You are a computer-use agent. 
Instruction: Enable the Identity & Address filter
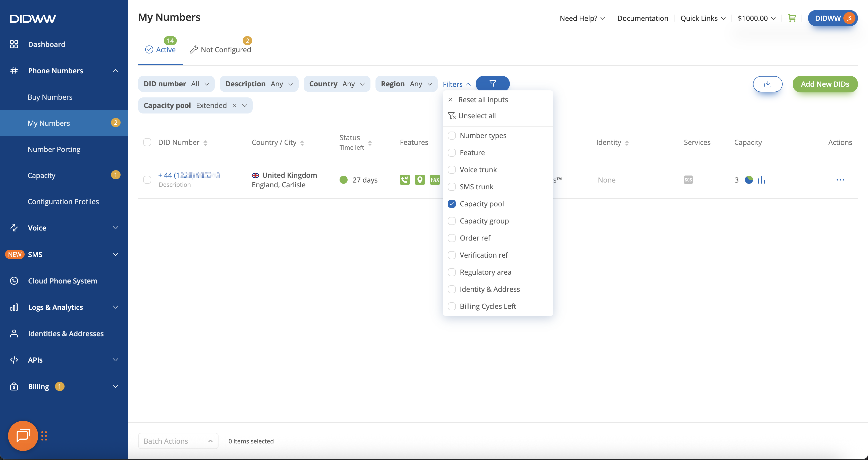452,289
